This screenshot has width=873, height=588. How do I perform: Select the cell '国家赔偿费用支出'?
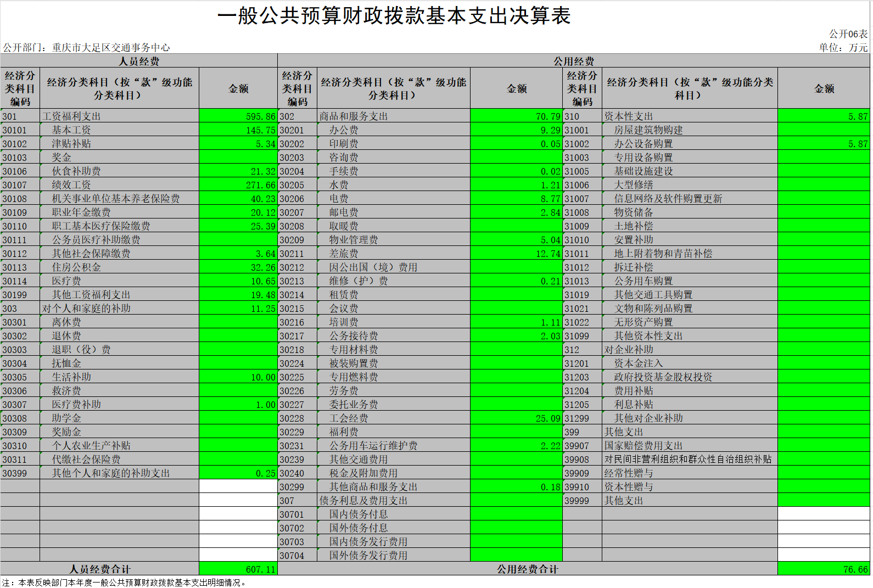(x=690, y=445)
